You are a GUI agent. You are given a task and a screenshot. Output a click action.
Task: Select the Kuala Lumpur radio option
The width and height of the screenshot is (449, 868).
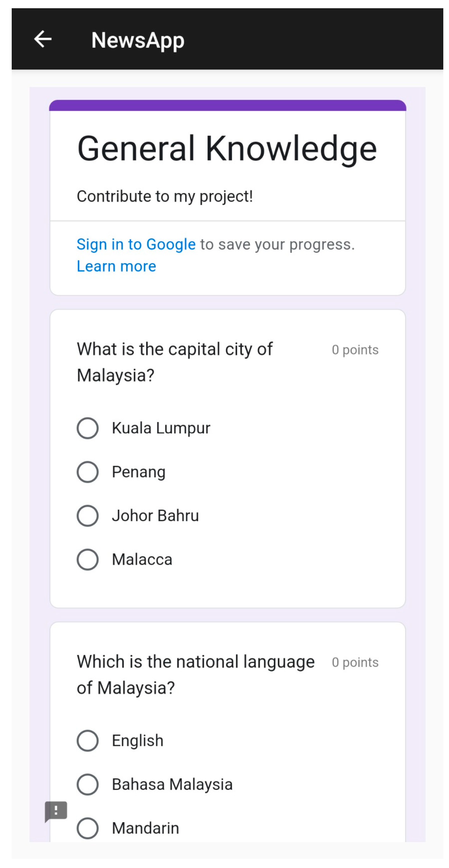88,428
